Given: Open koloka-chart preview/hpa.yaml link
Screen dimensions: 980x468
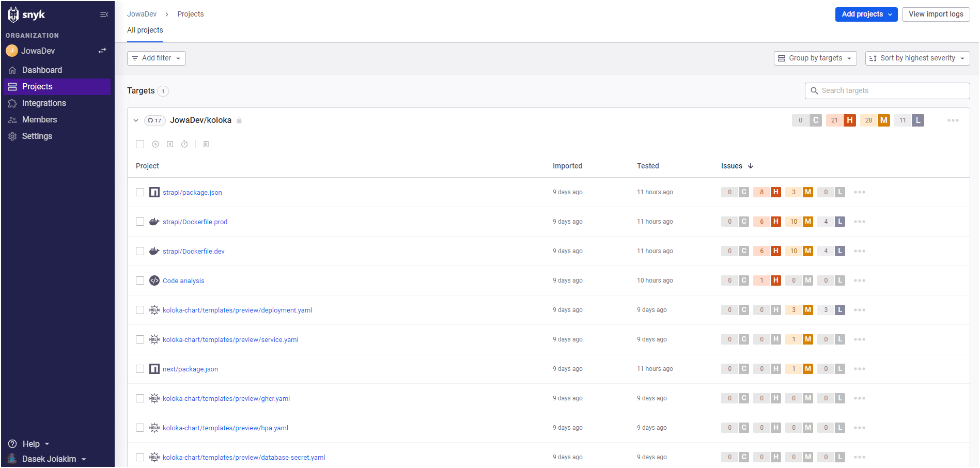Looking at the screenshot, I should [225, 428].
